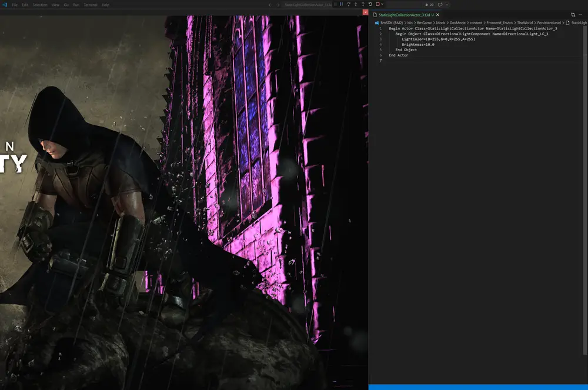Click the Frontend_Enviro breadcrumb segment
The height and width of the screenshot is (390, 588).
pos(499,23)
